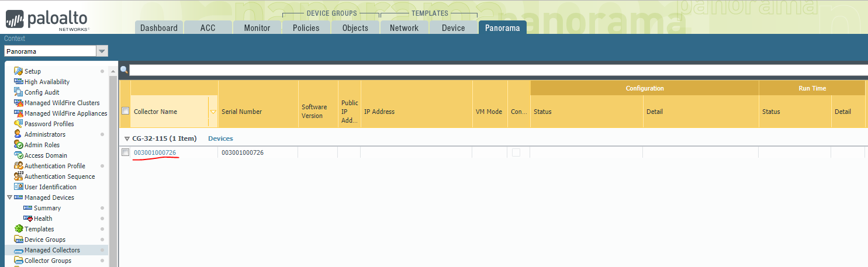Click the Configuration Status column header
The width and height of the screenshot is (868, 267).
pyautogui.click(x=586, y=112)
